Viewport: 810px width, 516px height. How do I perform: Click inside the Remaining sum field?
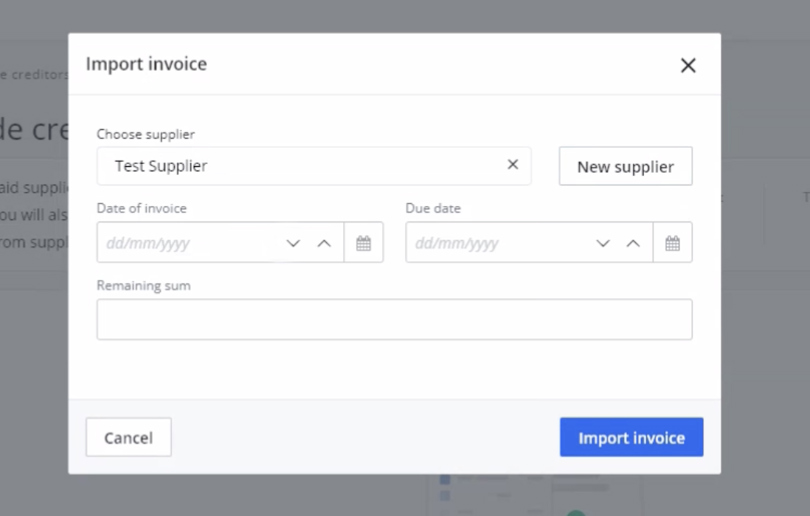(x=394, y=320)
